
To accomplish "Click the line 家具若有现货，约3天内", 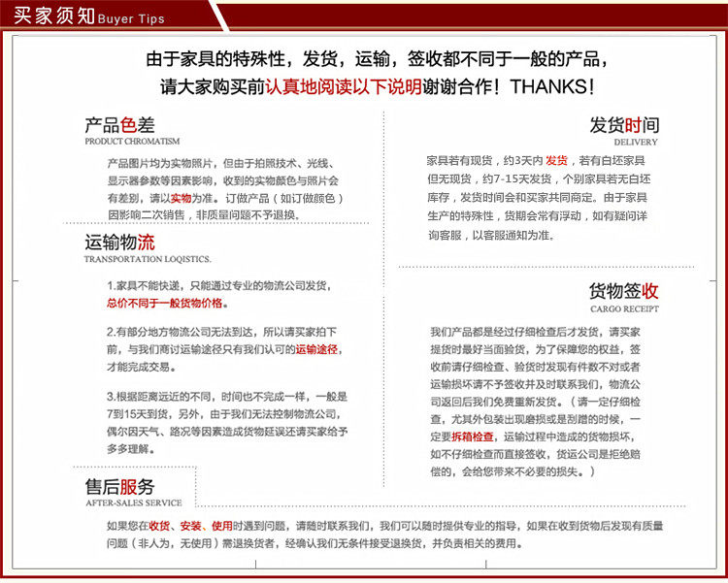I will 536,161.
